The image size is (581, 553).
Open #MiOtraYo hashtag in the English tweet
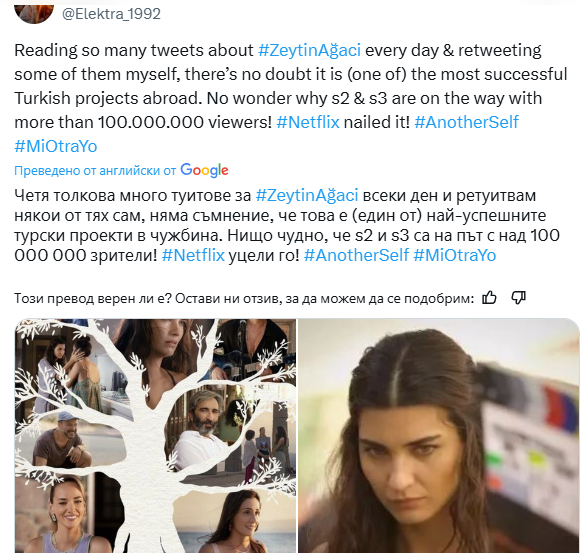click(56, 146)
